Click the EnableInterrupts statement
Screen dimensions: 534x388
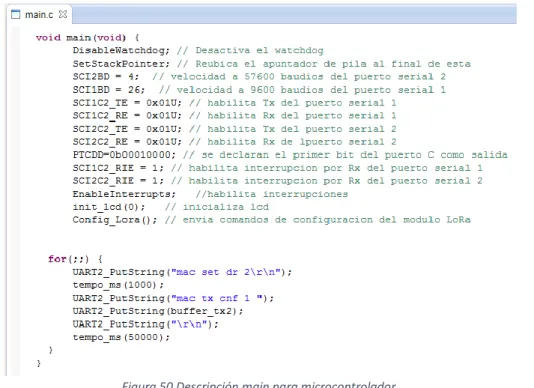coord(124,194)
